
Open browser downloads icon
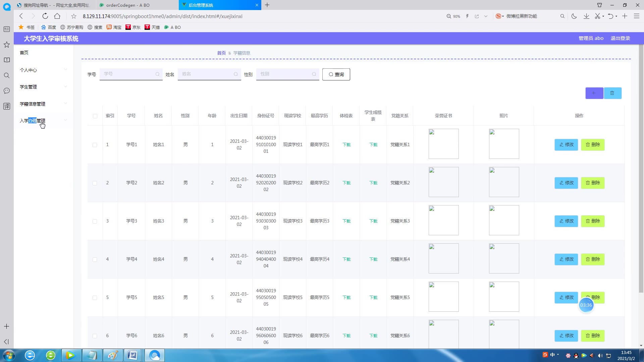click(x=586, y=16)
